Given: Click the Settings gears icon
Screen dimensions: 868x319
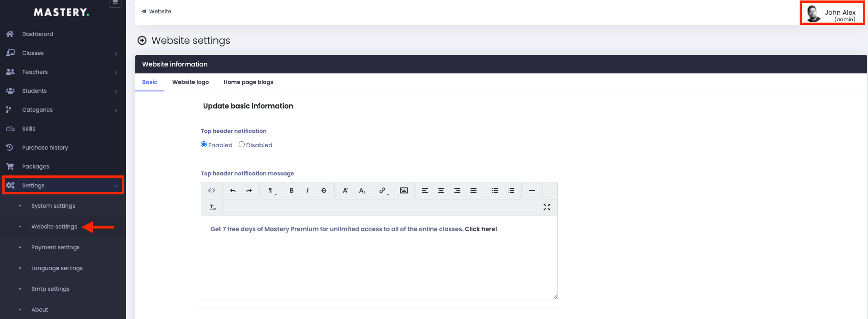Looking at the screenshot, I should pyautogui.click(x=10, y=186).
